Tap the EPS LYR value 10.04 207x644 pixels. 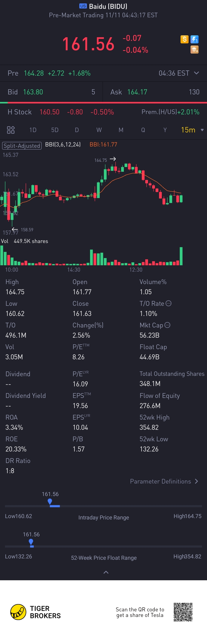[x=80, y=427]
